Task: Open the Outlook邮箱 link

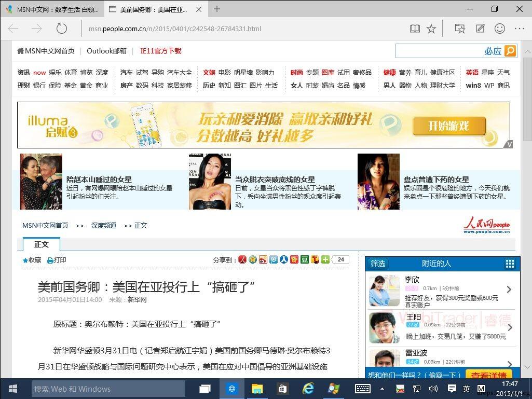Action: [x=106, y=51]
